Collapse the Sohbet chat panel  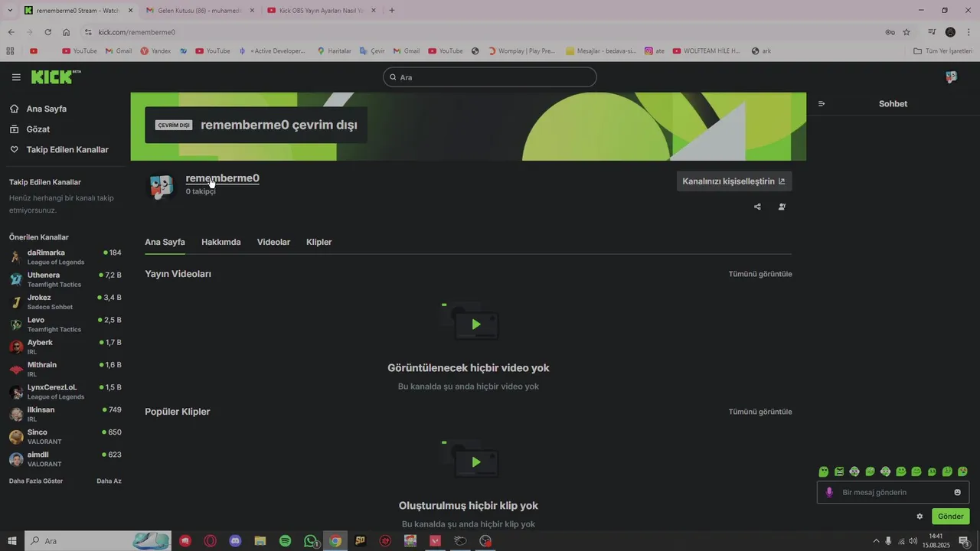tap(822, 103)
